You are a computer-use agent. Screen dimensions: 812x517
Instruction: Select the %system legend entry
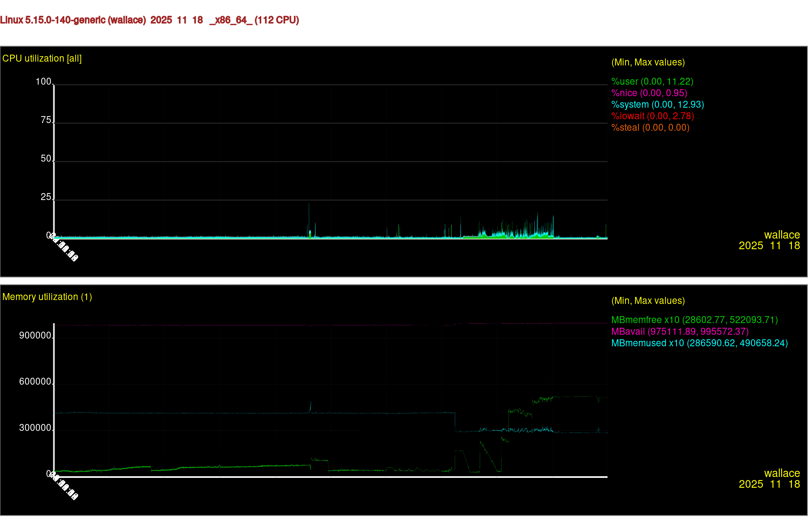[658, 105]
